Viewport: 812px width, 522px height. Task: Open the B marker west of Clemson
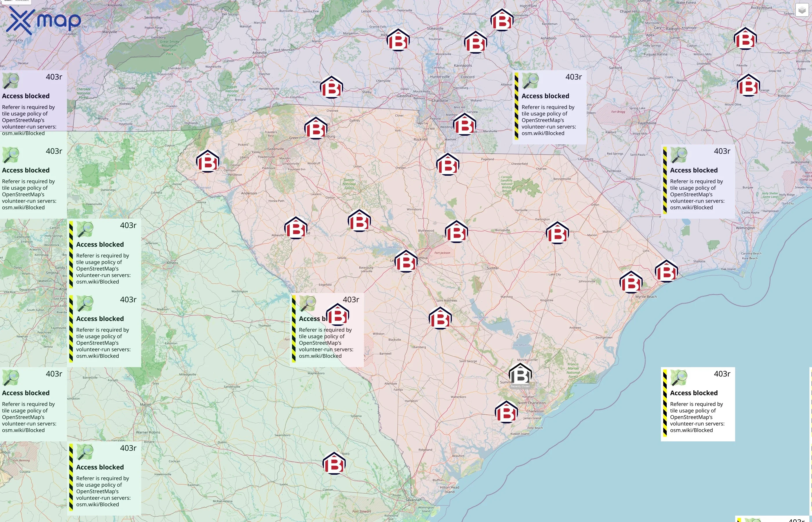(208, 161)
